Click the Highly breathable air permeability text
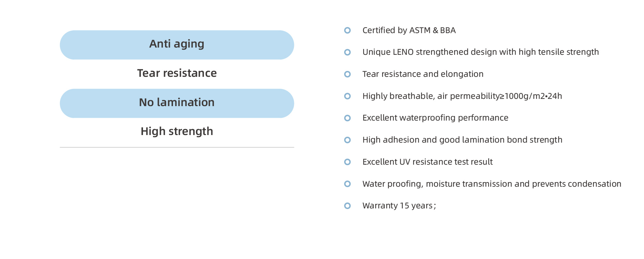The height and width of the screenshot is (259, 644). pos(462,96)
